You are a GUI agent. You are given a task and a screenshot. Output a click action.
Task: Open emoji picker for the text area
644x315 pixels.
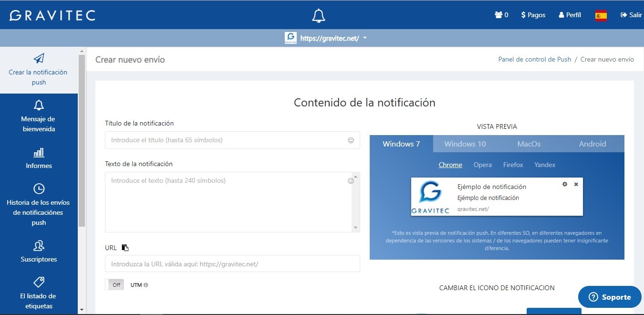point(351,181)
